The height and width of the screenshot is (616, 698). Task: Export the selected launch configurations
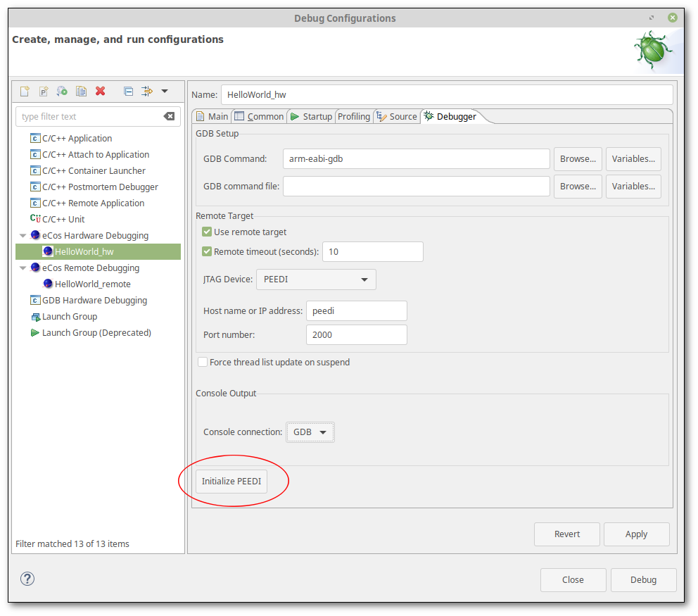point(61,91)
